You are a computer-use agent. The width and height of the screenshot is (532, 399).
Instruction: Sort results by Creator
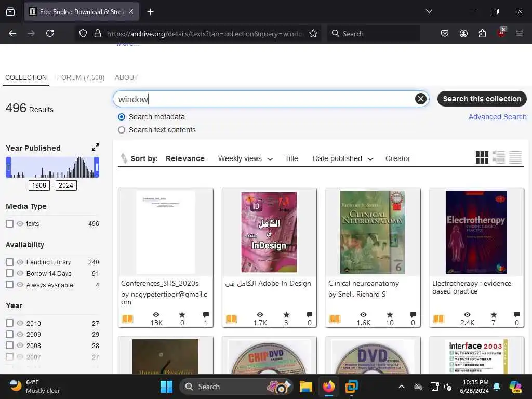tap(397, 158)
